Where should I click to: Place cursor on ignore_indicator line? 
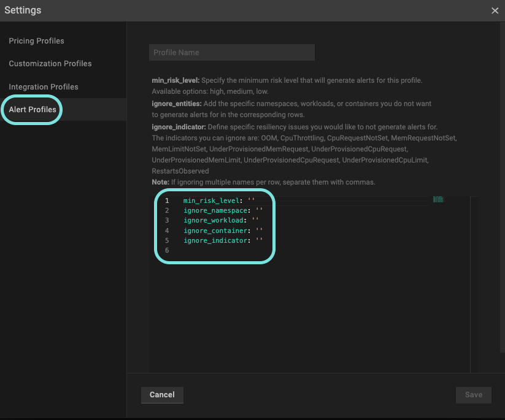tap(223, 240)
